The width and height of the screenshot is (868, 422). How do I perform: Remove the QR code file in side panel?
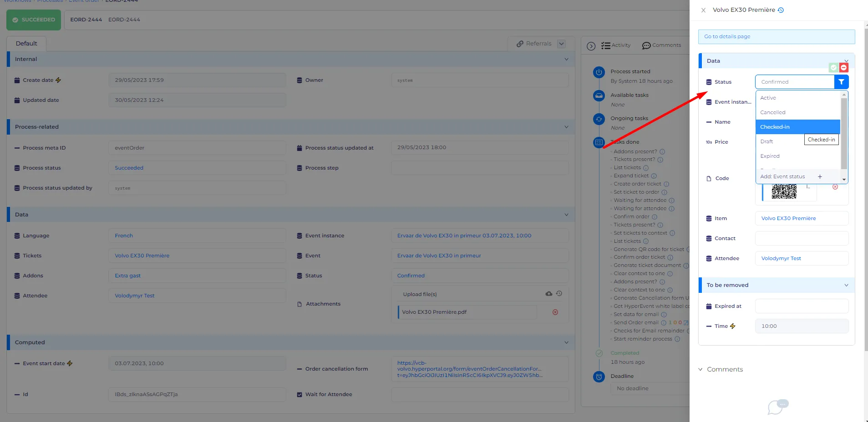coord(835,187)
